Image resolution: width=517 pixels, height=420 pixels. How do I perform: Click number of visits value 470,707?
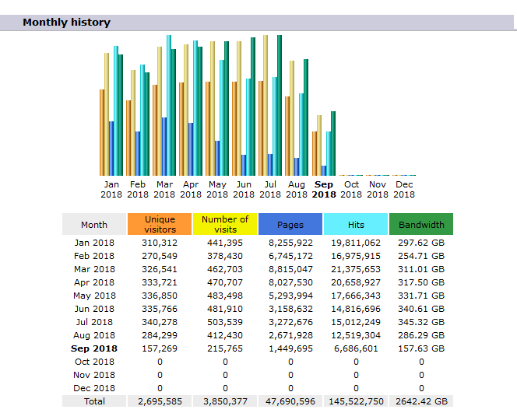pos(225,282)
